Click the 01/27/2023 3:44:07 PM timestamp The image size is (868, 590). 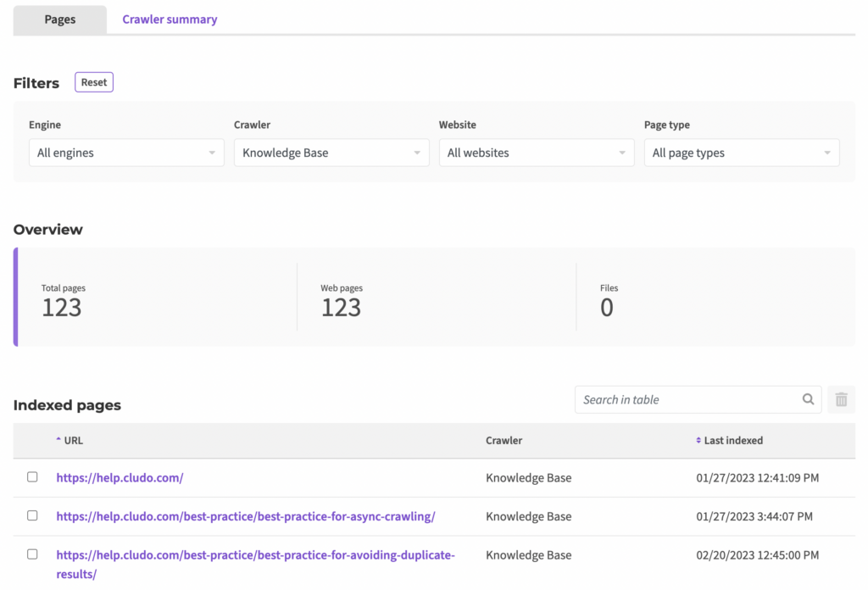[754, 516]
